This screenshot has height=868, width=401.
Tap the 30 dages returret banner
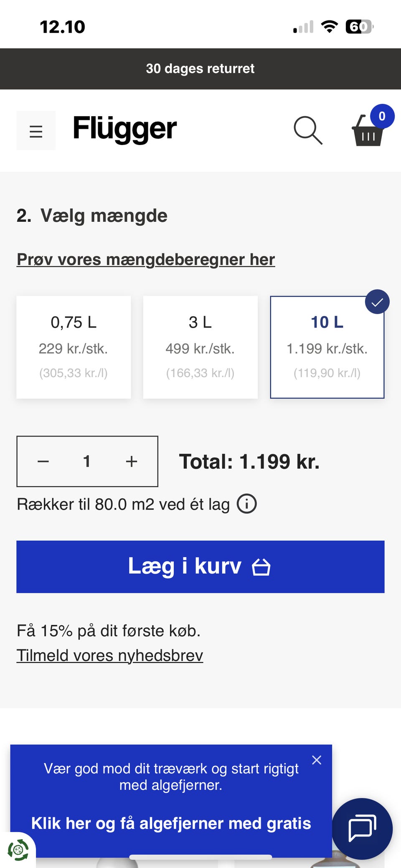[200, 69]
